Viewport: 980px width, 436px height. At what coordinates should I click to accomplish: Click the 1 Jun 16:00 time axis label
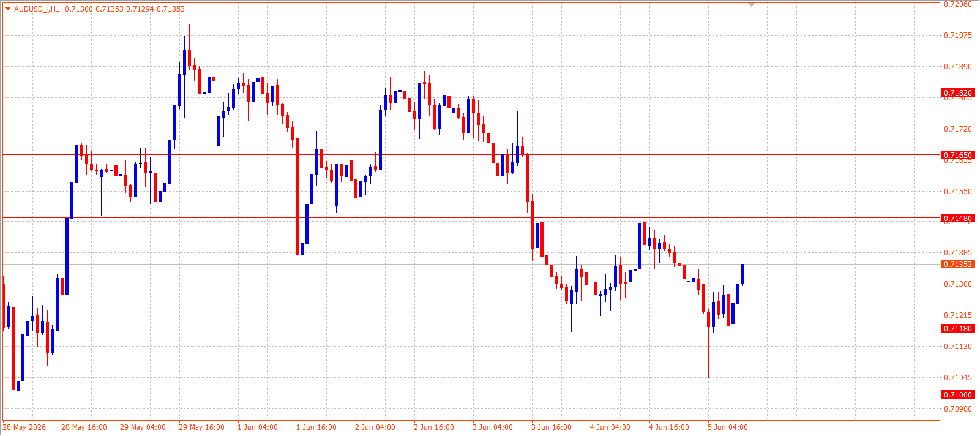click(316, 427)
